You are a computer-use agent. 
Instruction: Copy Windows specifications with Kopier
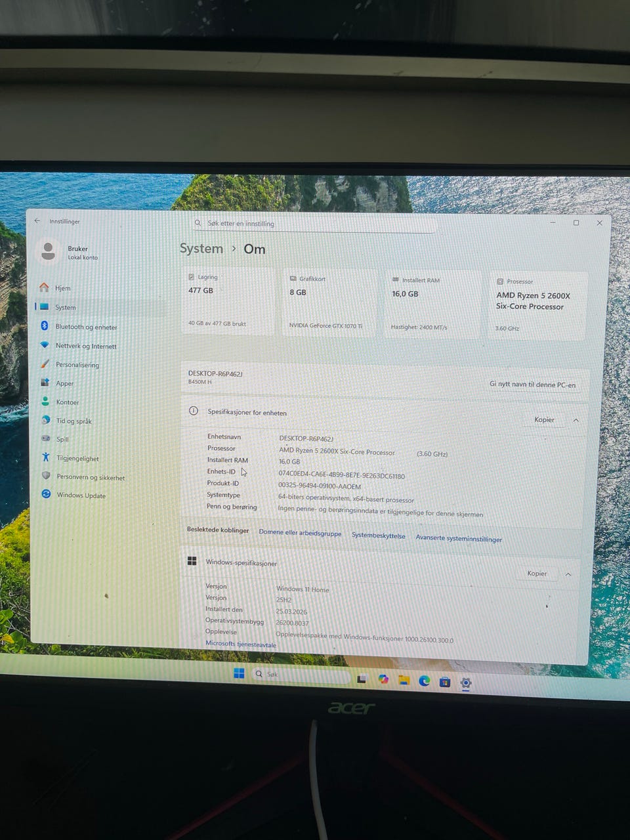click(x=537, y=574)
